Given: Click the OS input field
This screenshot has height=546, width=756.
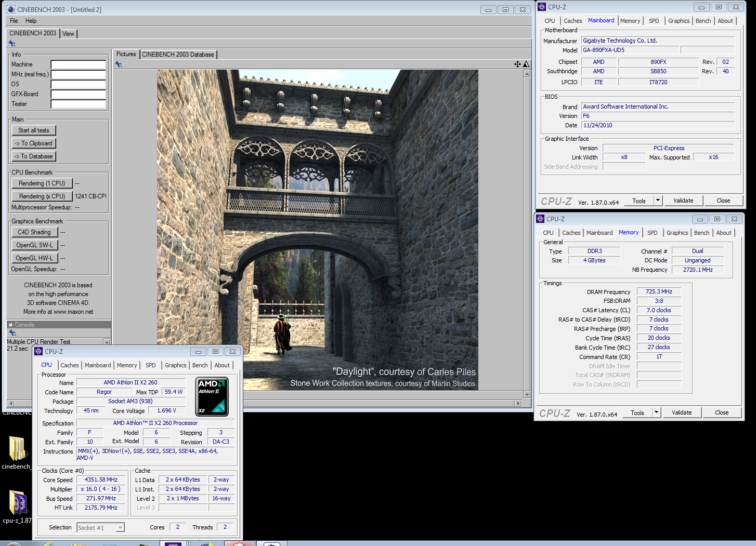Looking at the screenshot, I should coord(78,84).
